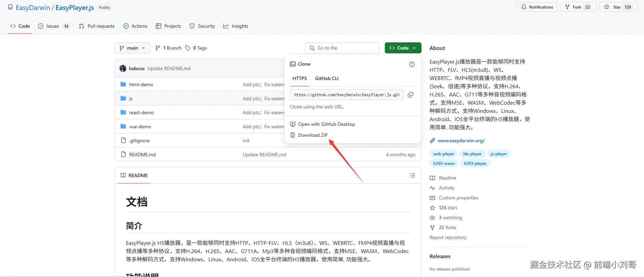Click the fork icon beside 22 forks
Screen dimensions: 644x277
(432, 227)
